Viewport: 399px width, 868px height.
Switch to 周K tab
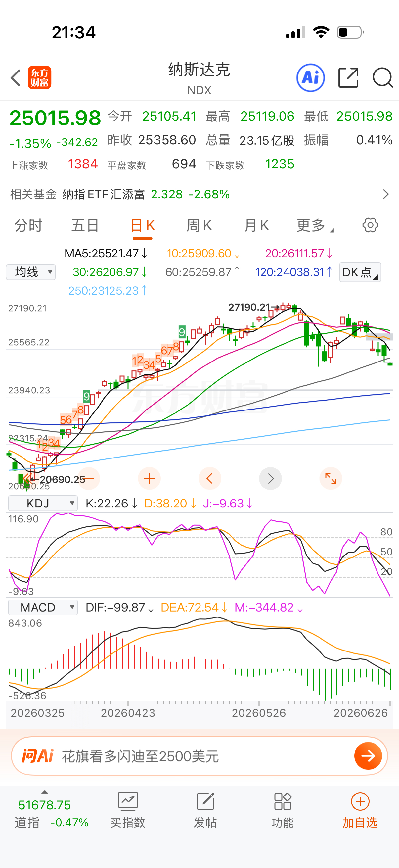pos(199,225)
